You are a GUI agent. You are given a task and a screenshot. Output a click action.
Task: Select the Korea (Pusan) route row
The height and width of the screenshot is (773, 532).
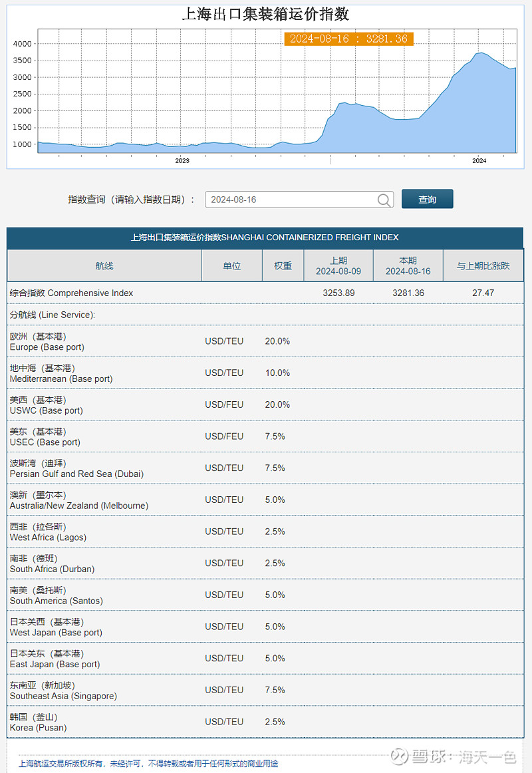(x=38, y=722)
